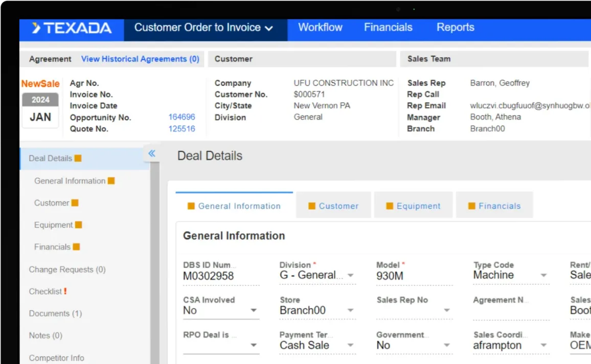The height and width of the screenshot is (364, 591).
Task: Open Notes (0) in sidebar
Action: tap(46, 335)
